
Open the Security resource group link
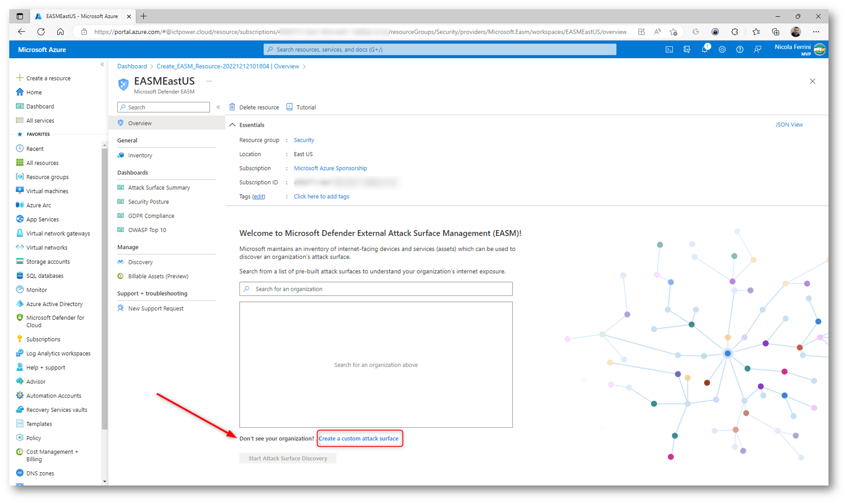pyautogui.click(x=304, y=140)
